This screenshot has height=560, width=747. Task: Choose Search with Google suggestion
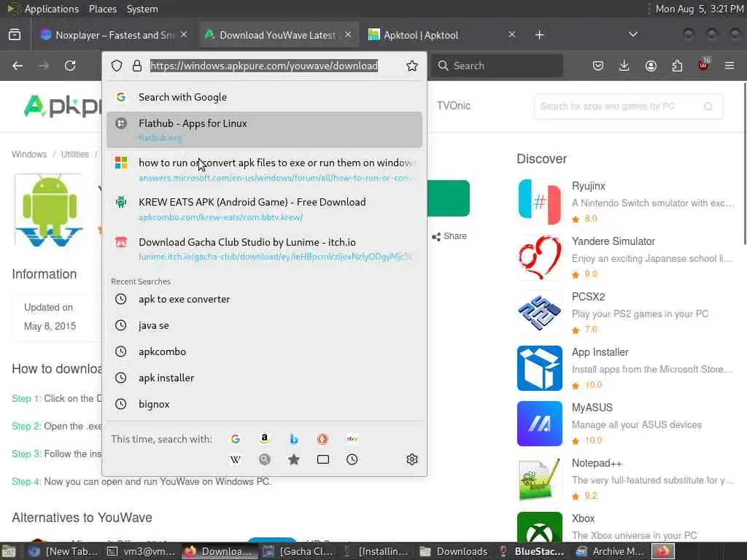click(x=264, y=97)
